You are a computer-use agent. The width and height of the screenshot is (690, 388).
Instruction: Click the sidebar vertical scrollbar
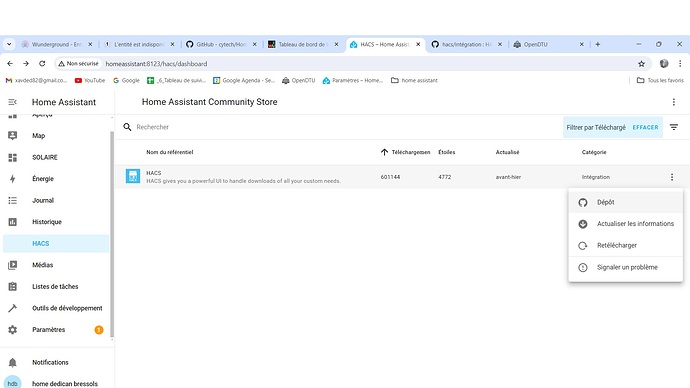tap(112, 233)
